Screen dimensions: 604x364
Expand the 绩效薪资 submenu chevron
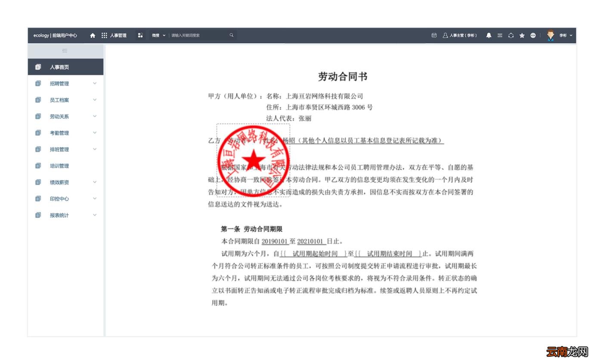[95, 182]
